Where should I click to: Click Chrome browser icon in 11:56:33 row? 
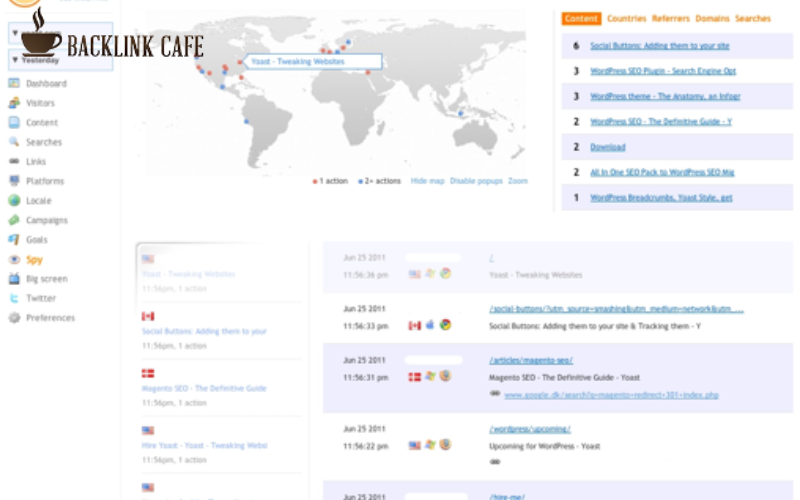[445, 324]
